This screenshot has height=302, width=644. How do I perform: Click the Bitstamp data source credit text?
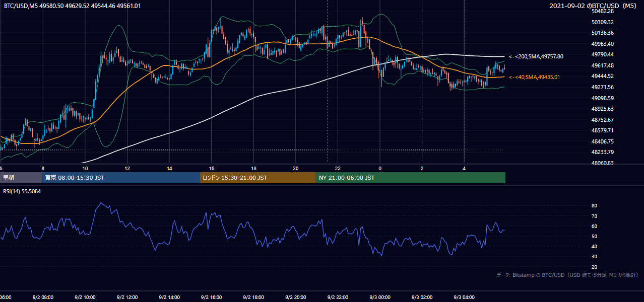(x=567, y=275)
